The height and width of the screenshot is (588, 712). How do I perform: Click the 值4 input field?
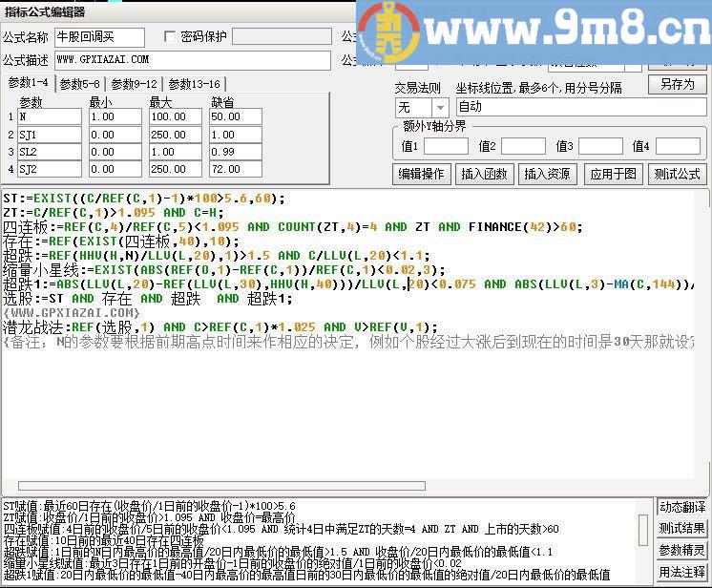point(678,146)
